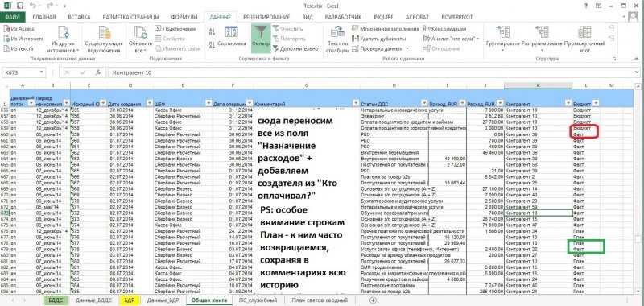Open the План счетов сводный sheet tab

tap(320, 300)
